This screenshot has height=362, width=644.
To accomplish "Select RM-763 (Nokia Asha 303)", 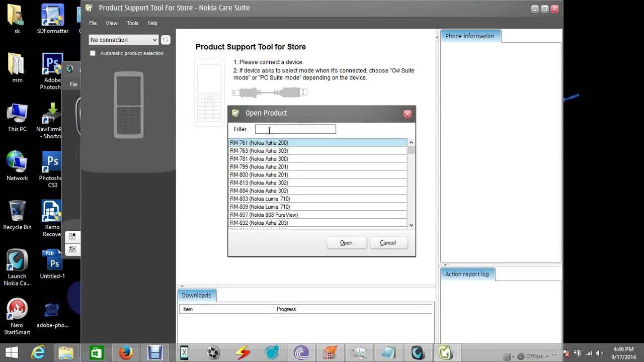I will [x=317, y=151].
